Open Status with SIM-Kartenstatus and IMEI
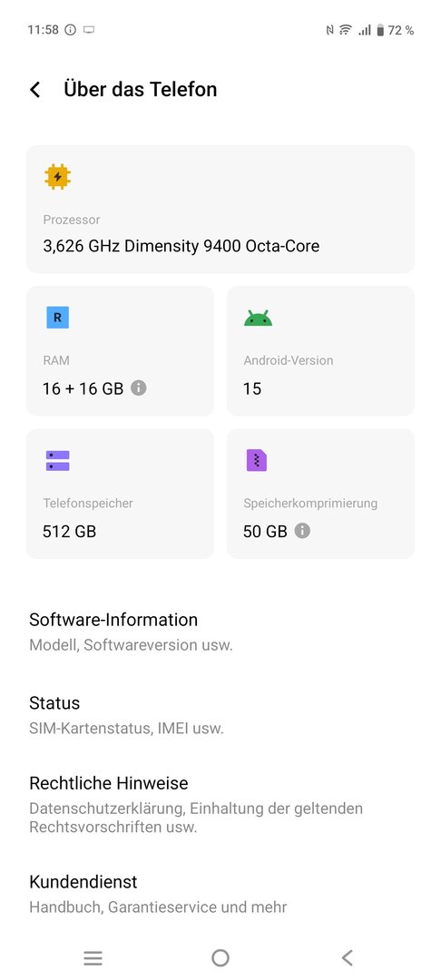The height and width of the screenshot is (980, 441). (220, 715)
